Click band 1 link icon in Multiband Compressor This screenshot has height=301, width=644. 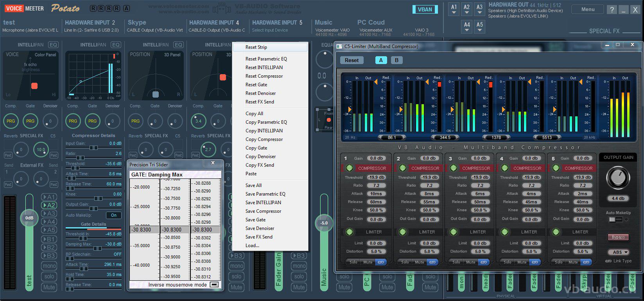point(380,262)
